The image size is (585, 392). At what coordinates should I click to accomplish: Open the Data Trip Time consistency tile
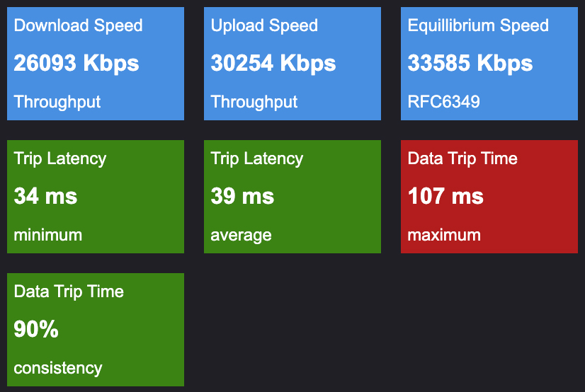pos(96,330)
